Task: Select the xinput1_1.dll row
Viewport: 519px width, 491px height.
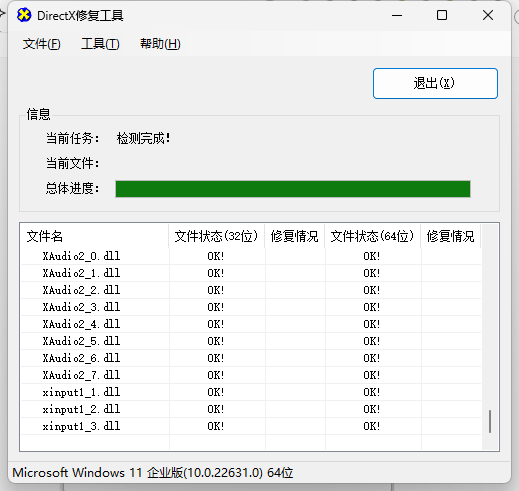Action: coord(251,392)
